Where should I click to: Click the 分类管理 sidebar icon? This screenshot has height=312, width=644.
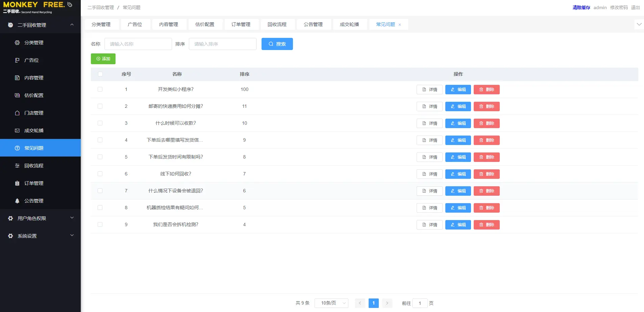[x=17, y=43]
